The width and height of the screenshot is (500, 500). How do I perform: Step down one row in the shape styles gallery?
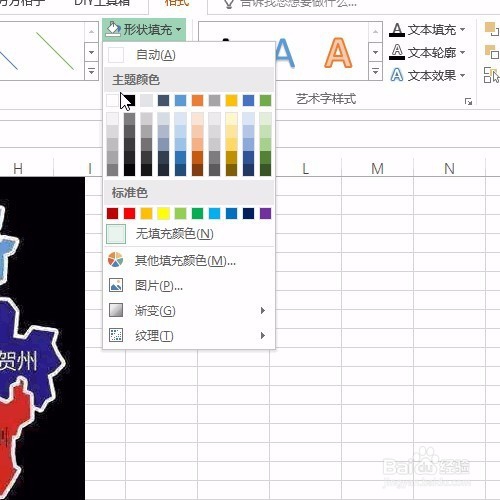pos(92,52)
